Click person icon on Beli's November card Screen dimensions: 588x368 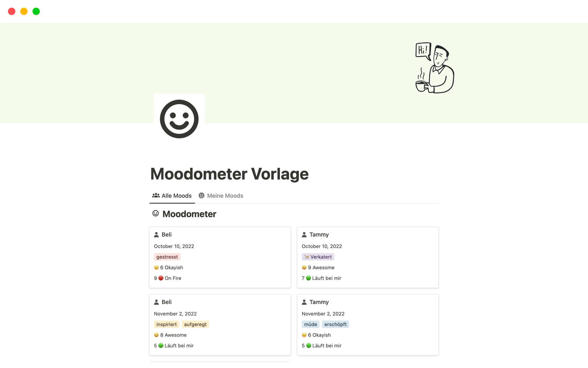coord(156,302)
